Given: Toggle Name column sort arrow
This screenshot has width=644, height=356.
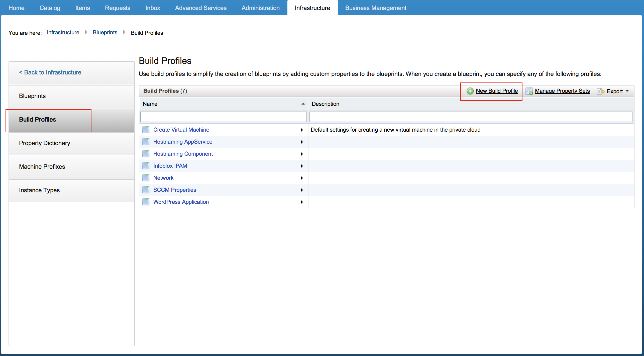Looking at the screenshot, I should tap(303, 104).
